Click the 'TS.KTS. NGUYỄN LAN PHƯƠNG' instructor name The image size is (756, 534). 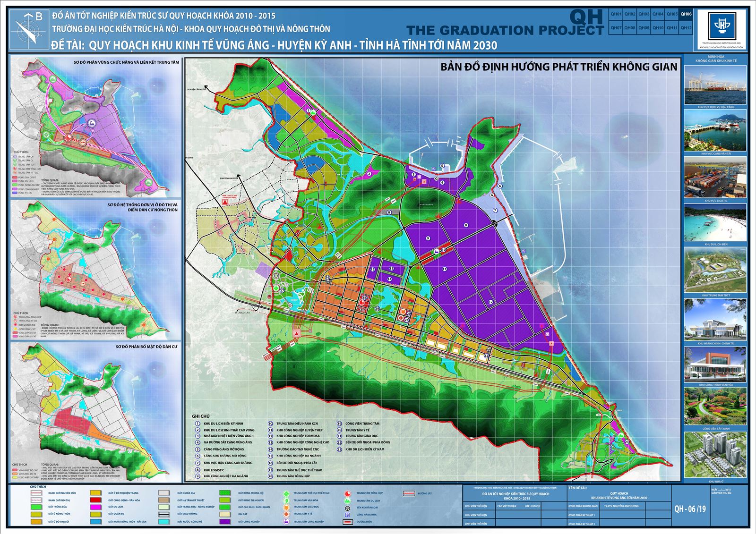tap(621, 506)
